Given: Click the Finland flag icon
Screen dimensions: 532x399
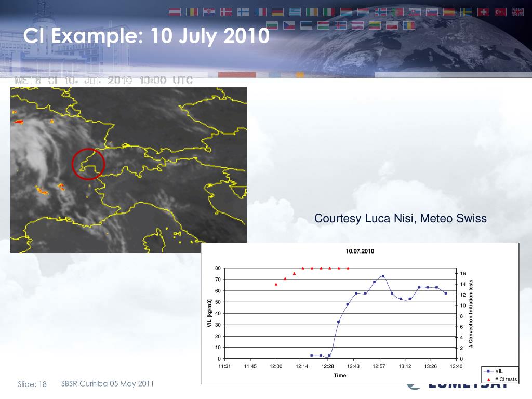Looking at the screenshot, I should coord(243,12).
